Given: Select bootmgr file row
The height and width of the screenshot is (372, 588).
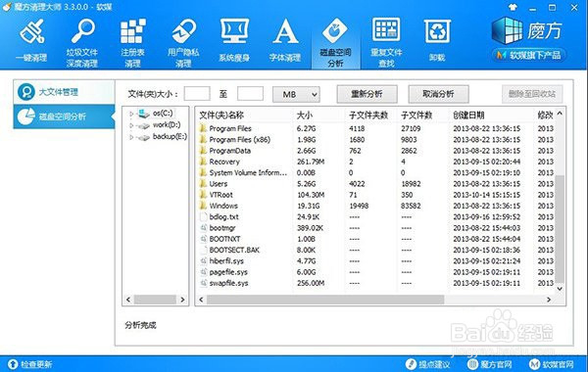Looking at the screenshot, I should pos(375,228).
